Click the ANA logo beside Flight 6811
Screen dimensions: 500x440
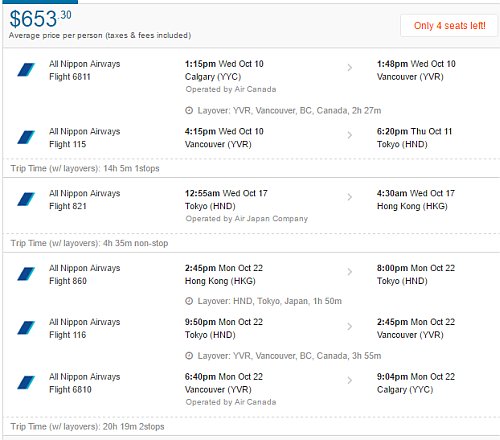coord(26,70)
